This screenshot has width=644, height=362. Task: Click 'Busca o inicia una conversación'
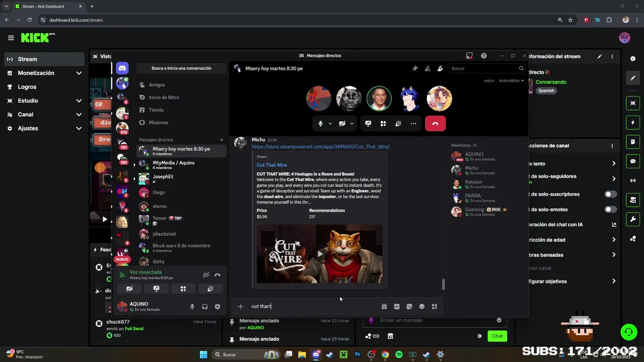181,68
